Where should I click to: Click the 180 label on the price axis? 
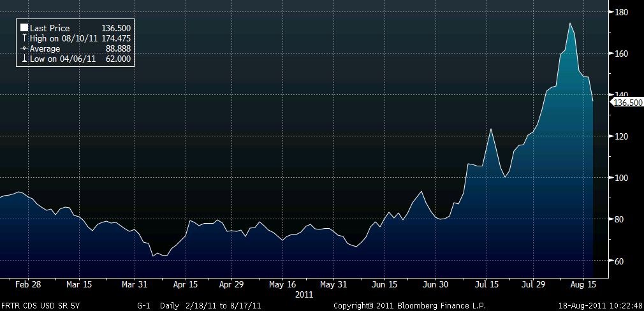[621, 12]
